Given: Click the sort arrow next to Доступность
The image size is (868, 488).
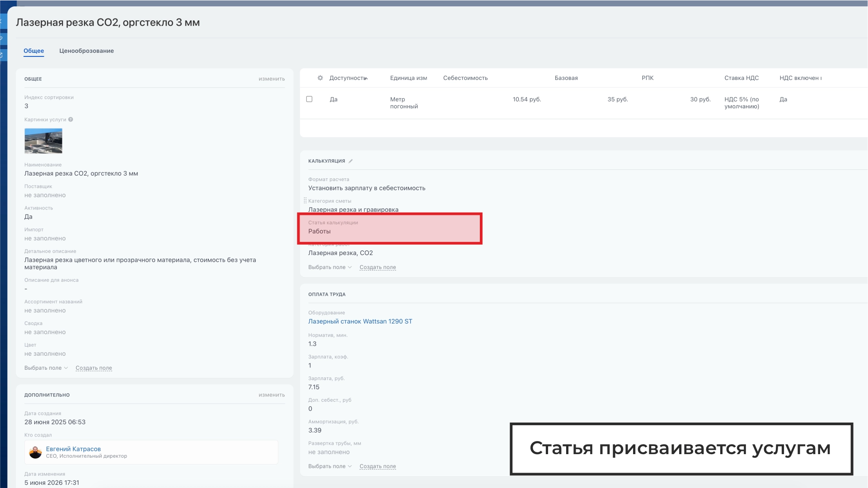Looking at the screenshot, I should click(366, 79).
